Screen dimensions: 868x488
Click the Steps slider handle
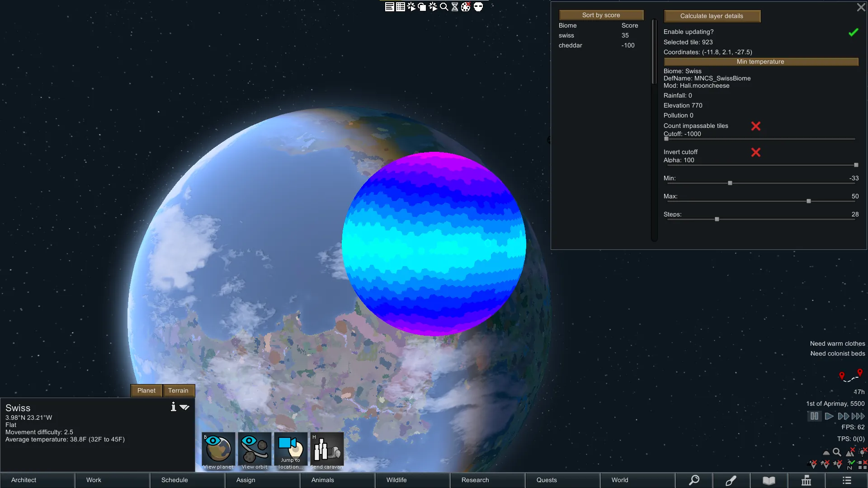click(717, 219)
